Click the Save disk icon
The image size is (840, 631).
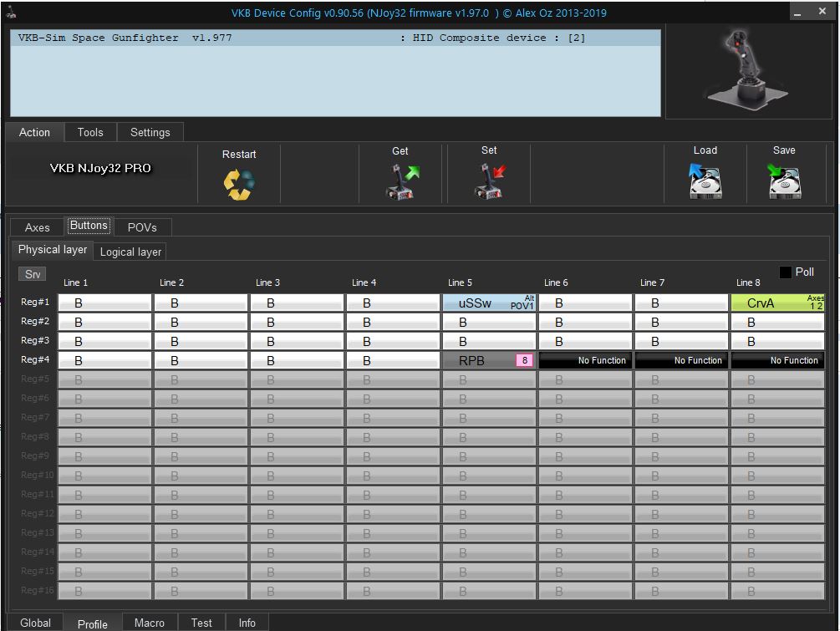(x=784, y=181)
